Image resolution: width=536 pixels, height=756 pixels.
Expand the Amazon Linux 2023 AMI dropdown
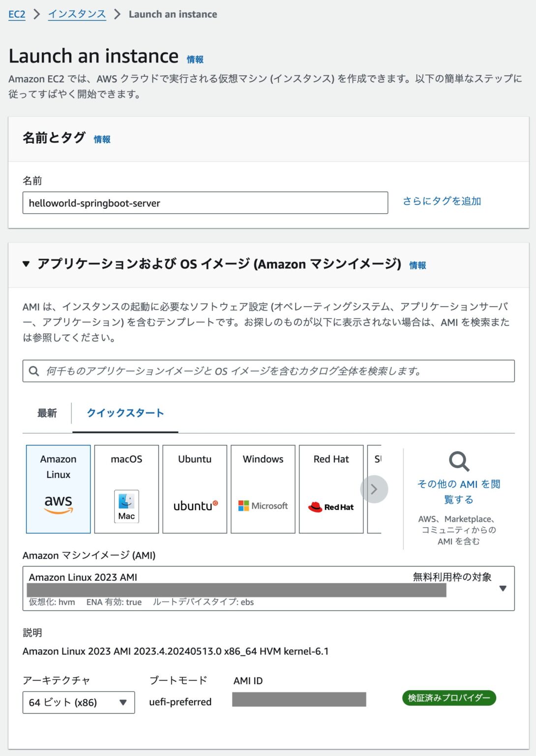click(x=503, y=588)
